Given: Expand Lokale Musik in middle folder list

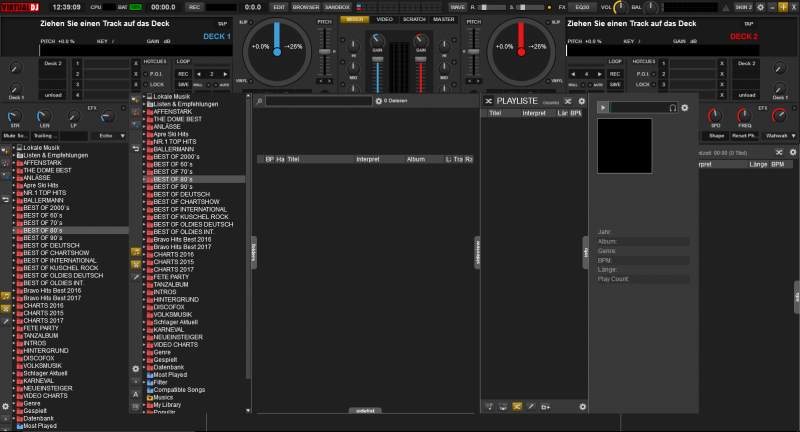Looking at the screenshot, I should [144, 96].
